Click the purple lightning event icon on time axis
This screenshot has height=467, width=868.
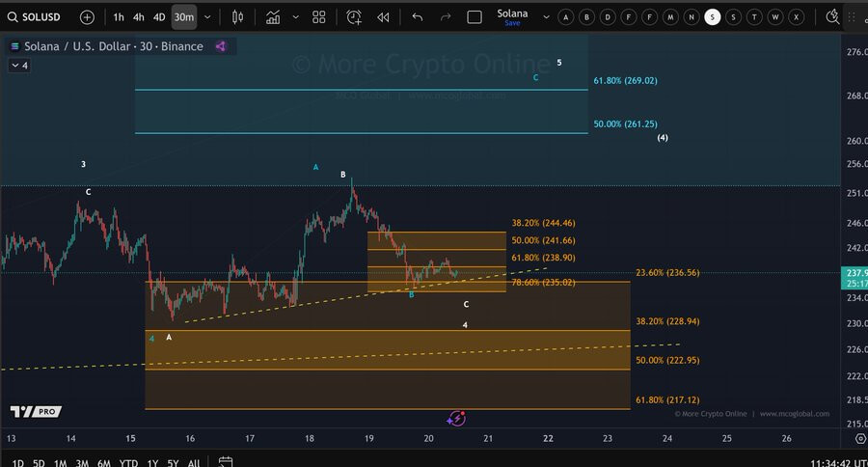point(456,418)
